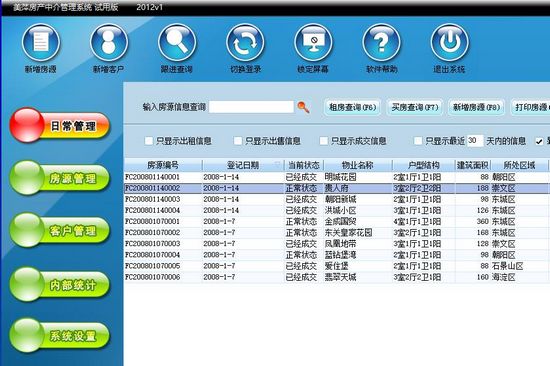Image resolution: width=550 pixels, height=366 pixels.
Task: Select the 日常管理 sidebar button
Action: pyautogui.click(x=60, y=125)
